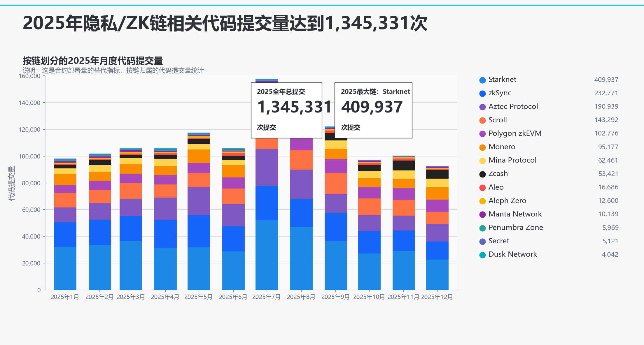Click the Monero legend color dot
The image size is (644, 345).
click(x=482, y=147)
